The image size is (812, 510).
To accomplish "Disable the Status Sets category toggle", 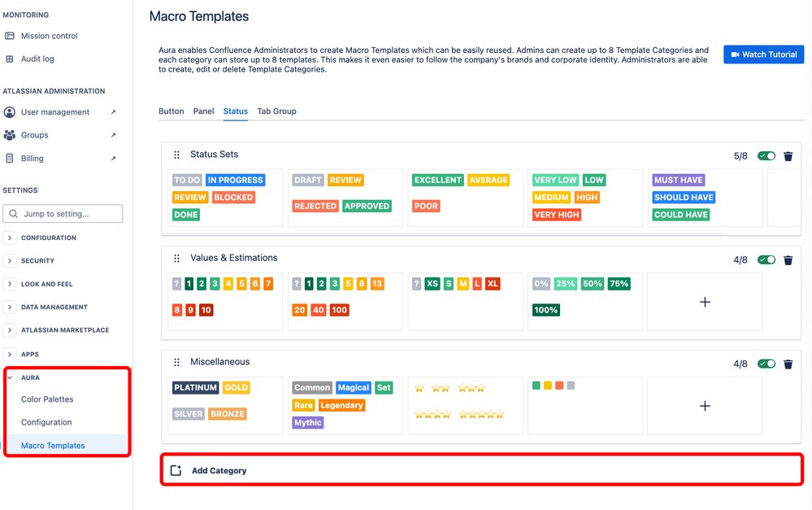I will [765, 155].
